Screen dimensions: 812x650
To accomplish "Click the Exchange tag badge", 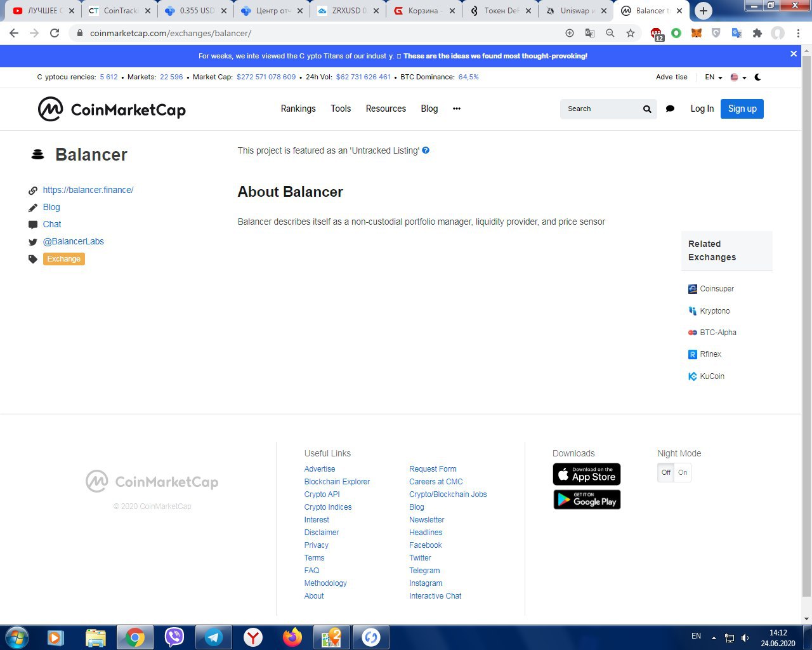I will click(64, 259).
